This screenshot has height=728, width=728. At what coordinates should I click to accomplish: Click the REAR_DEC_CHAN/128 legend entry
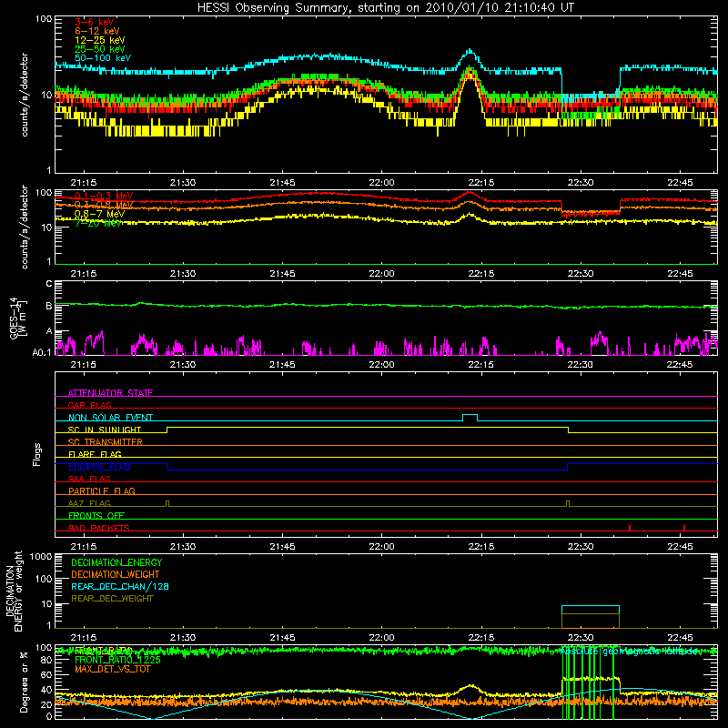[120, 586]
